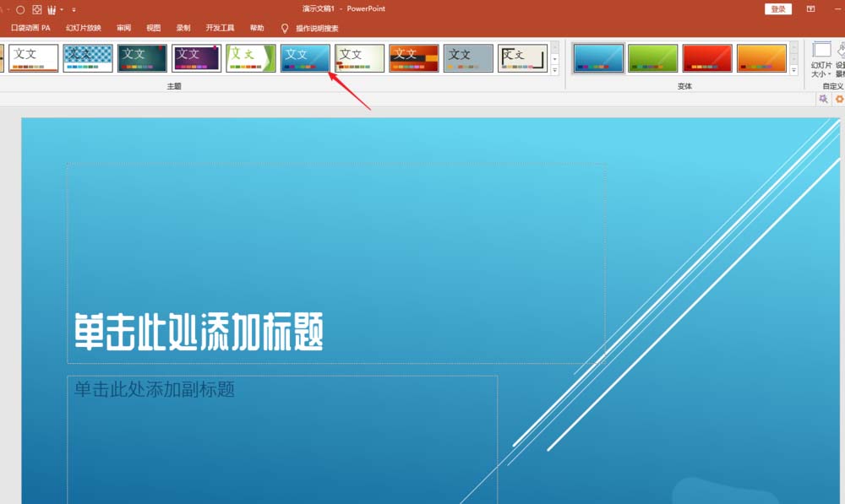Select the white theme with orange underline

pyautogui.click(x=34, y=58)
